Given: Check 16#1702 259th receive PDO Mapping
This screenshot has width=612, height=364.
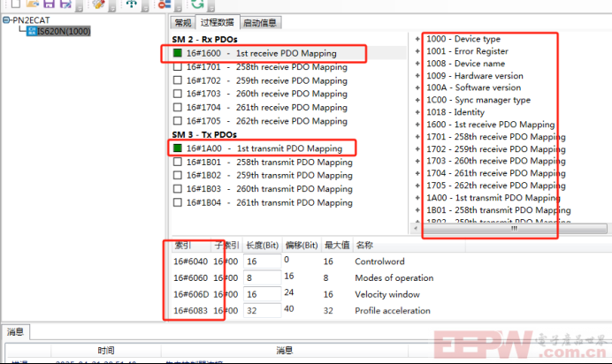Looking at the screenshot, I should coord(178,80).
